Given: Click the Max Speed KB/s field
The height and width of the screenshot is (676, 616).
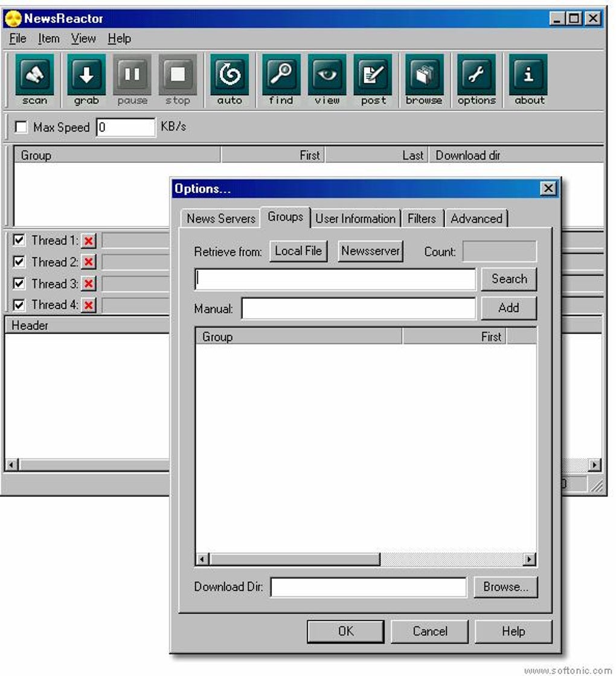Looking at the screenshot, I should pyautogui.click(x=126, y=127).
